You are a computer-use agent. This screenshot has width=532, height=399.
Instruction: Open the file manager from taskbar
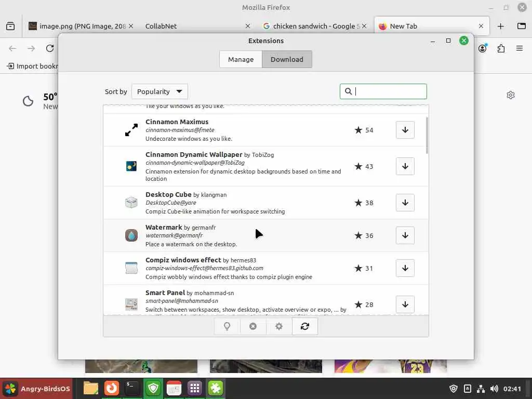[x=91, y=388]
